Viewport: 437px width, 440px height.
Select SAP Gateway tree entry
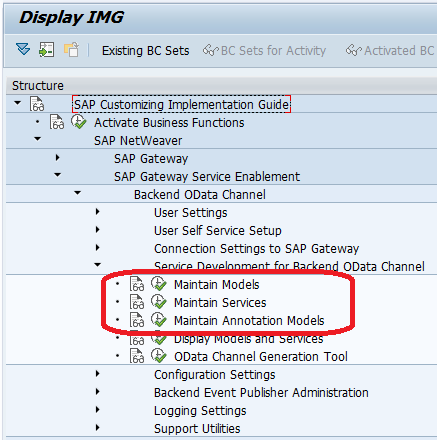151,159
